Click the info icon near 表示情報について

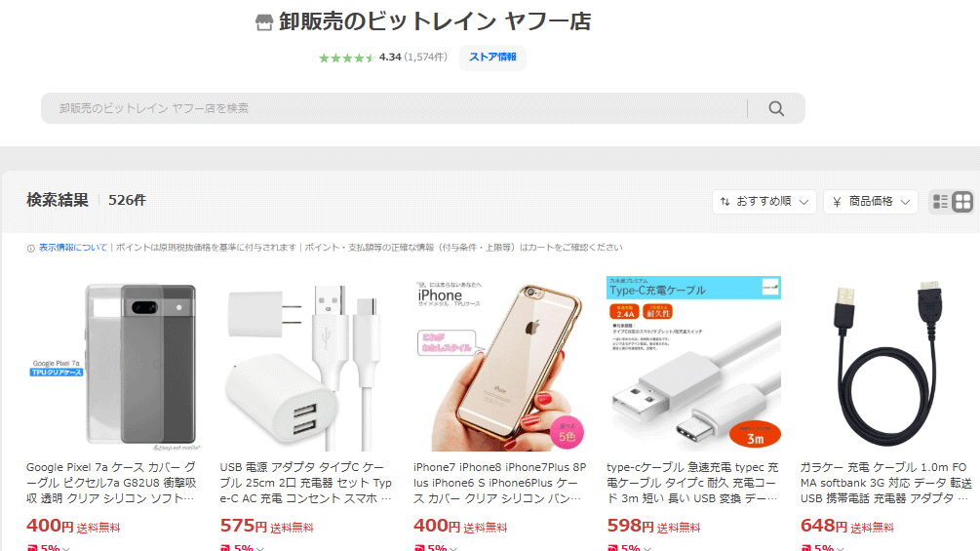point(30,248)
